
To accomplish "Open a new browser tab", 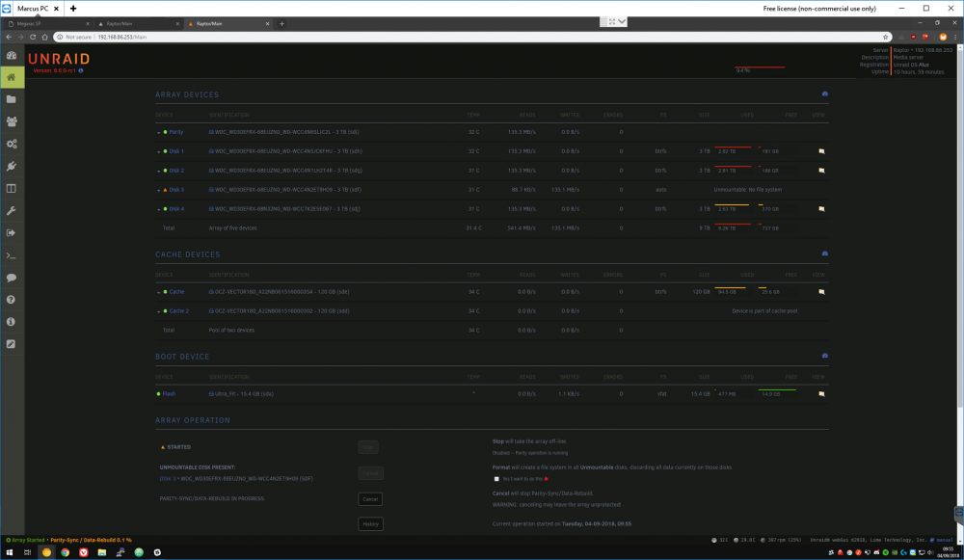I will pyautogui.click(x=281, y=24).
